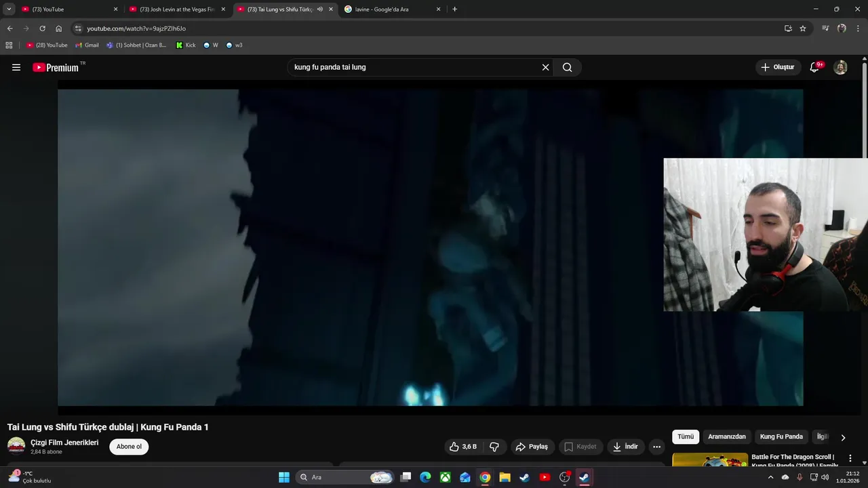The height and width of the screenshot is (488, 868).
Task: Open Microsoft Edge from the taskbar
Action: pos(425,477)
